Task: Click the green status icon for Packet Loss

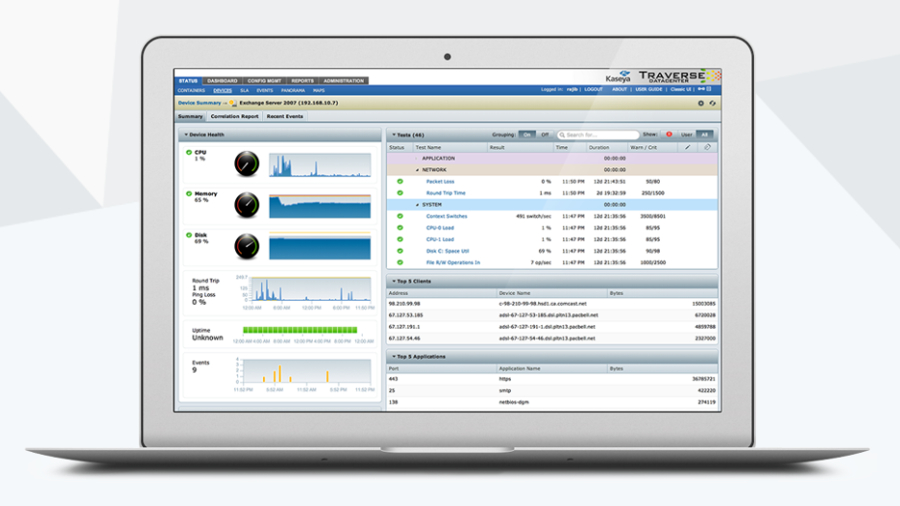Action: [400, 181]
